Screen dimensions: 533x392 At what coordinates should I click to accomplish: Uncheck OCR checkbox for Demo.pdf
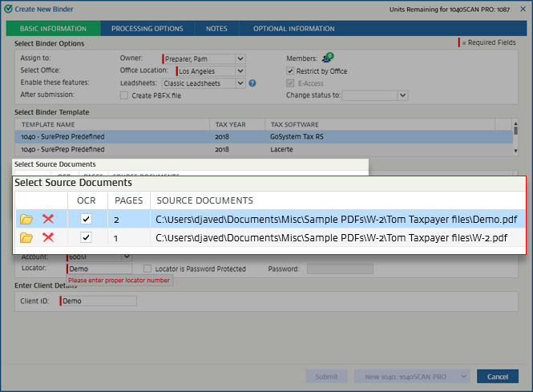[87, 219]
